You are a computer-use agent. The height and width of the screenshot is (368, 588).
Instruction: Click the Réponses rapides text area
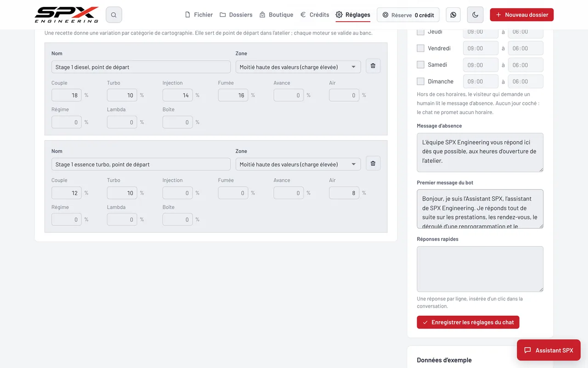(x=480, y=269)
